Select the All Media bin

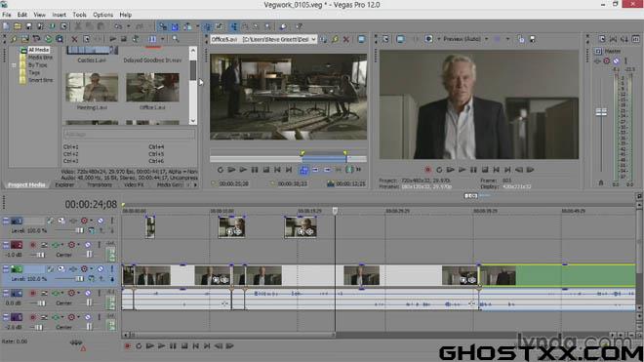[x=39, y=50]
